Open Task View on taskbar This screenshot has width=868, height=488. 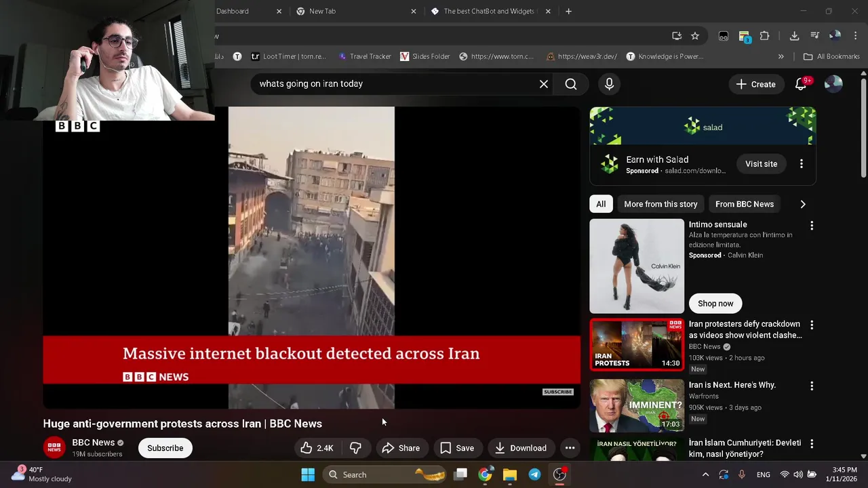tap(460, 474)
